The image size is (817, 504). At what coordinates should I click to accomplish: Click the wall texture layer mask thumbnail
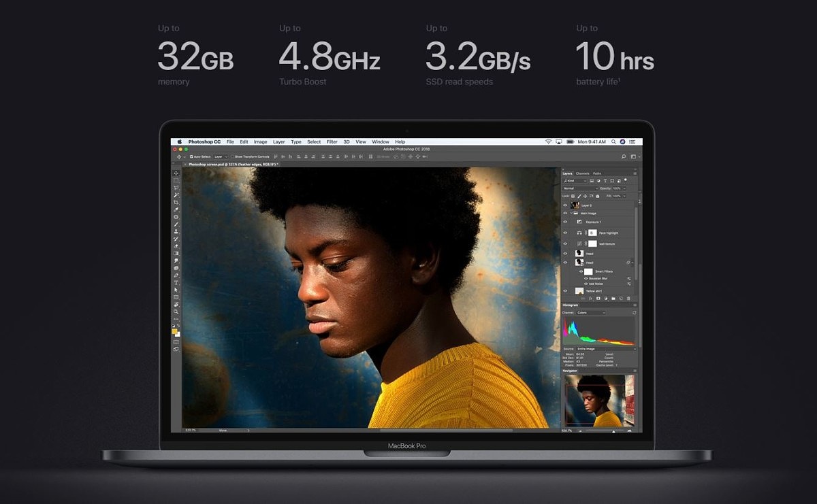(592, 243)
